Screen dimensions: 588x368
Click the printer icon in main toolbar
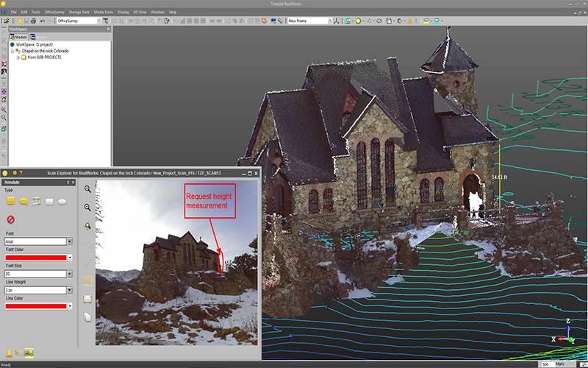tap(33, 21)
